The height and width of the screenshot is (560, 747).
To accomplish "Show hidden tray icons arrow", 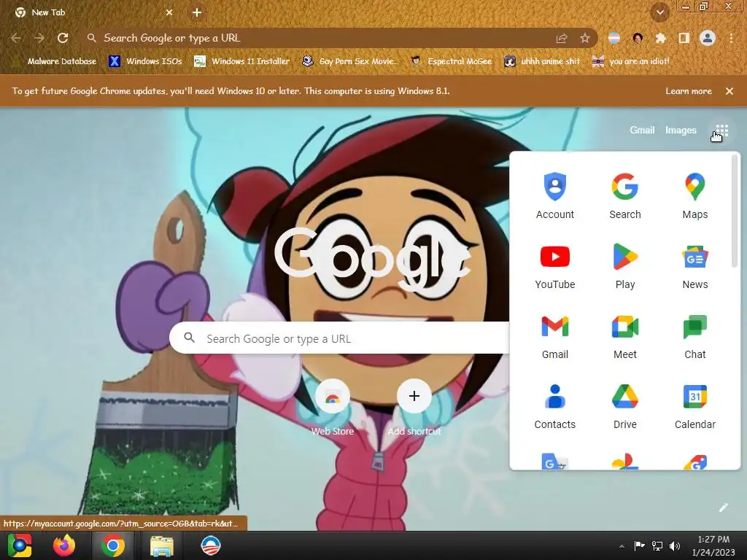I will click(x=622, y=545).
